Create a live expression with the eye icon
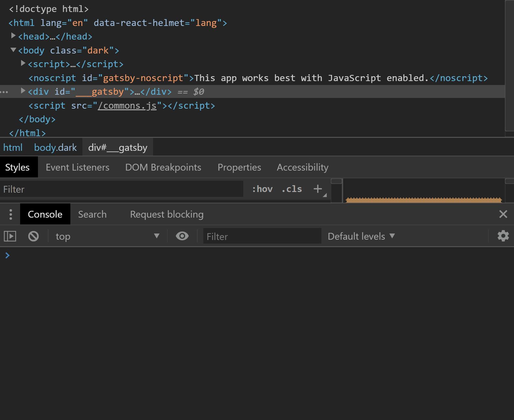The height and width of the screenshot is (420, 514). [x=182, y=236]
